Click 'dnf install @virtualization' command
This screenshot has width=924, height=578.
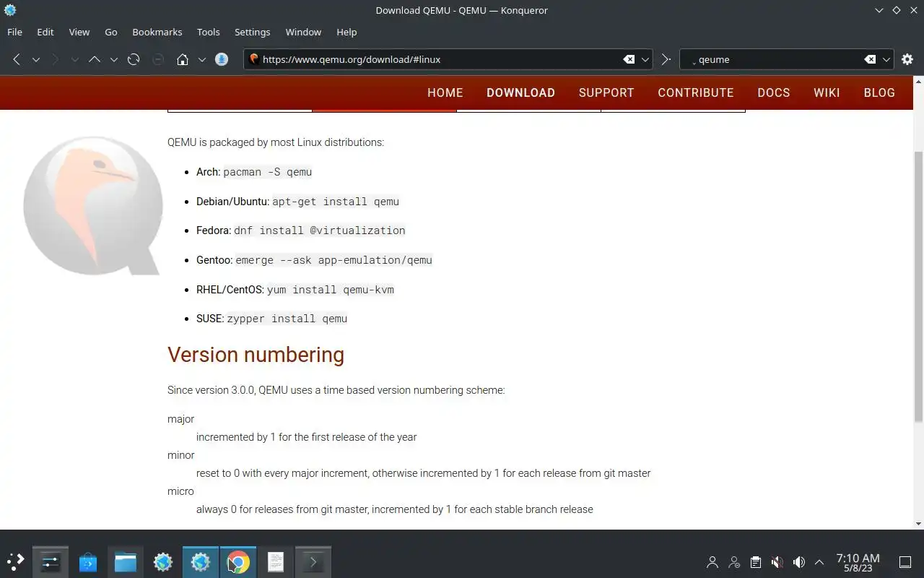(320, 230)
